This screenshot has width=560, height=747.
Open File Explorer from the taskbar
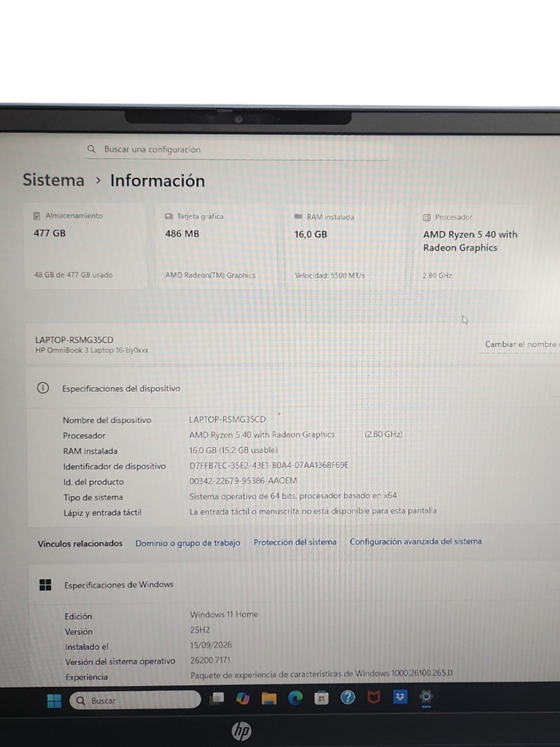[269, 698]
